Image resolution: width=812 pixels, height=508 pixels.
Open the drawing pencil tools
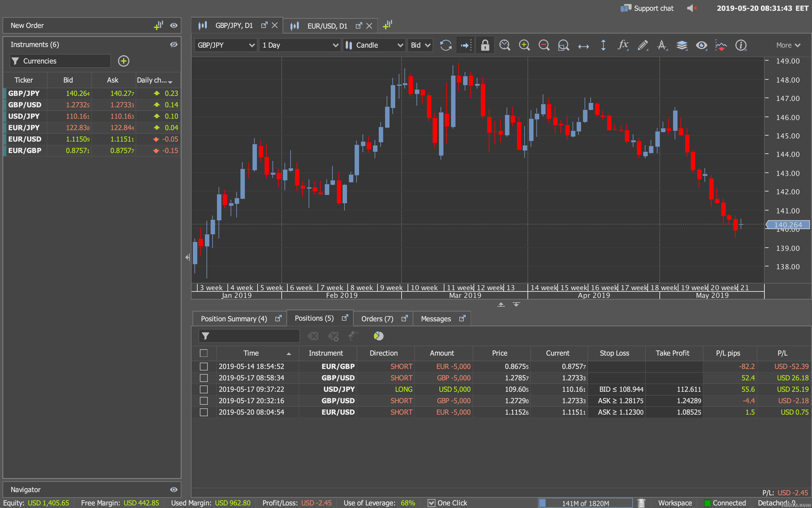click(x=643, y=45)
